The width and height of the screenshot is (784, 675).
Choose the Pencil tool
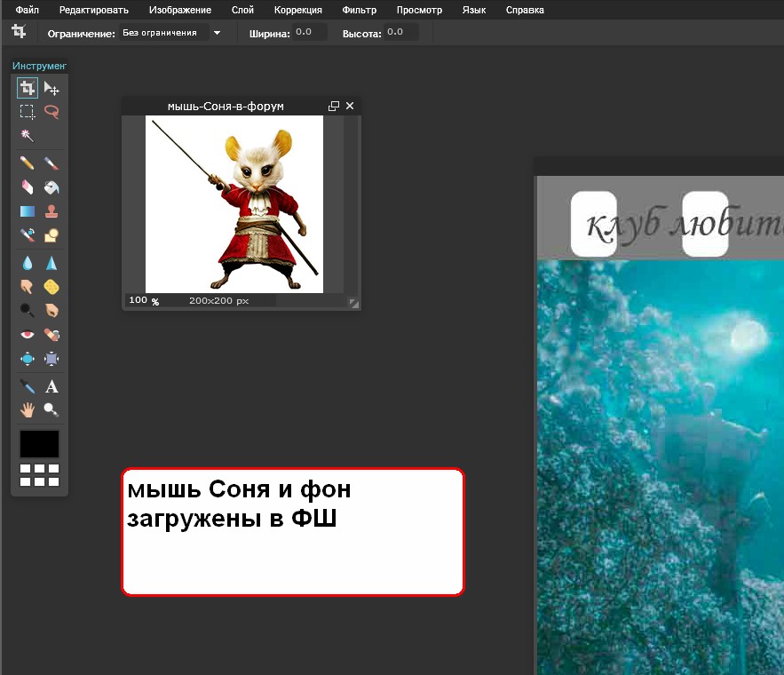click(x=28, y=163)
